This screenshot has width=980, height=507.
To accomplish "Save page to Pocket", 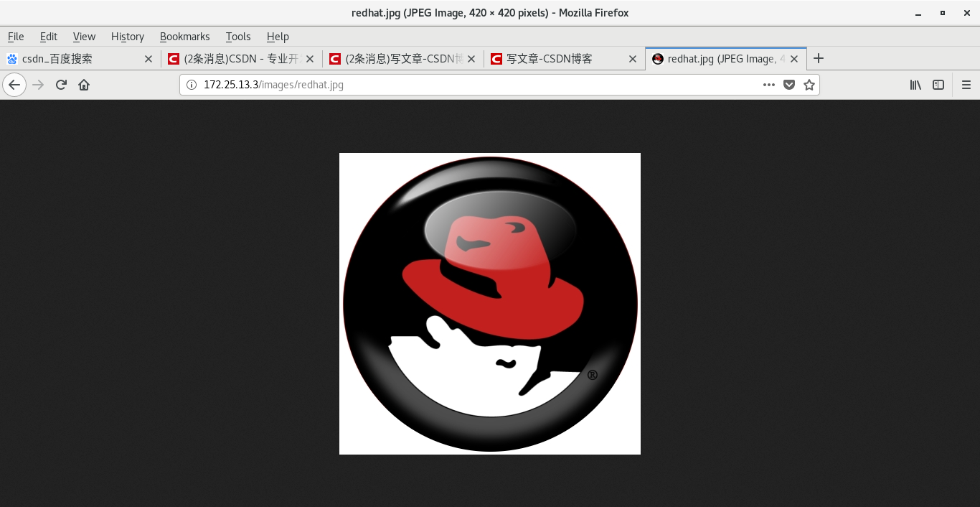I will click(x=789, y=85).
